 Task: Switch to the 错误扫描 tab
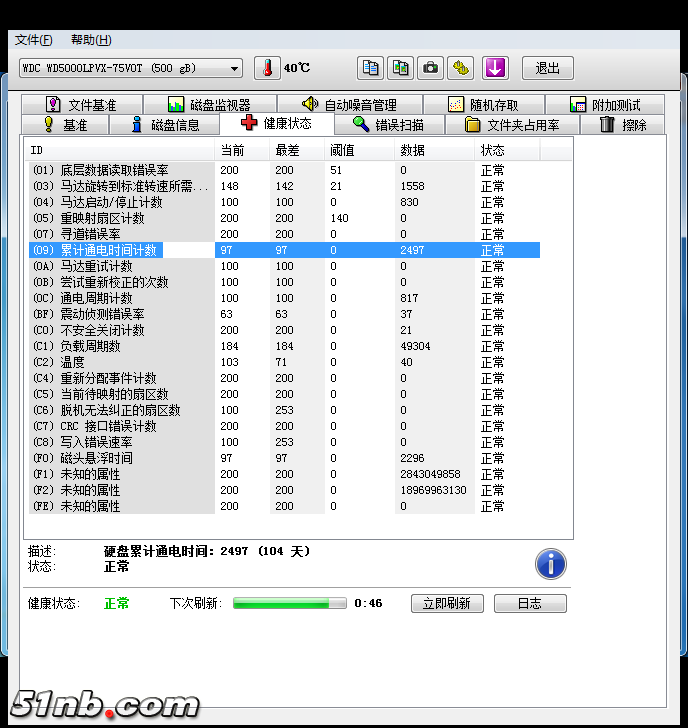389,125
